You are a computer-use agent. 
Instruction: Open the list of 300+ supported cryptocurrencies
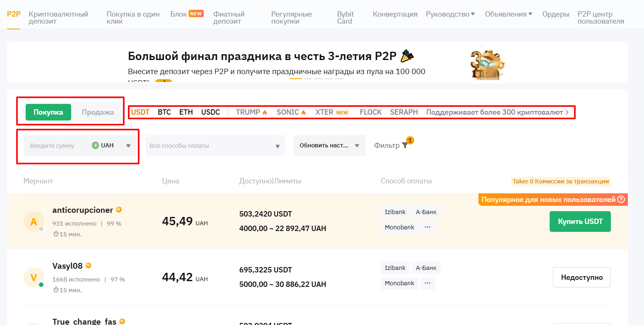[497, 112]
